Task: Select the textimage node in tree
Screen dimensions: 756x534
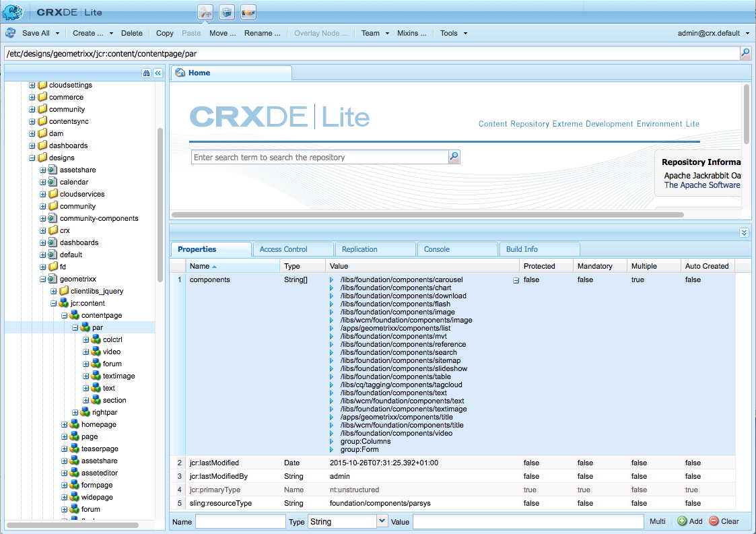Action: pyautogui.click(x=118, y=376)
